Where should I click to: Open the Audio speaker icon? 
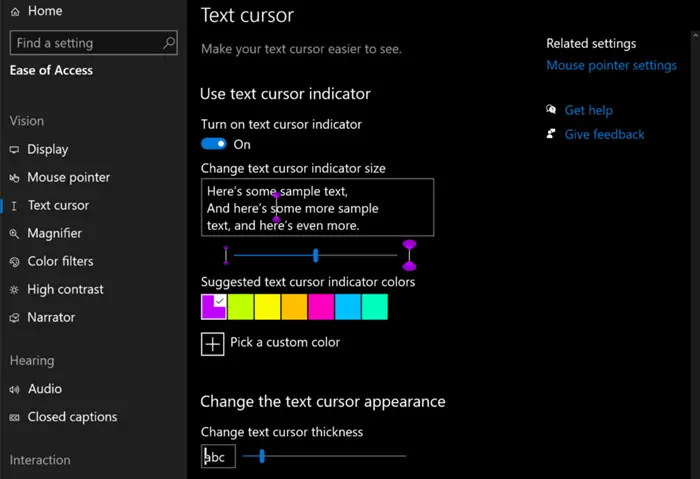pyautogui.click(x=14, y=389)
